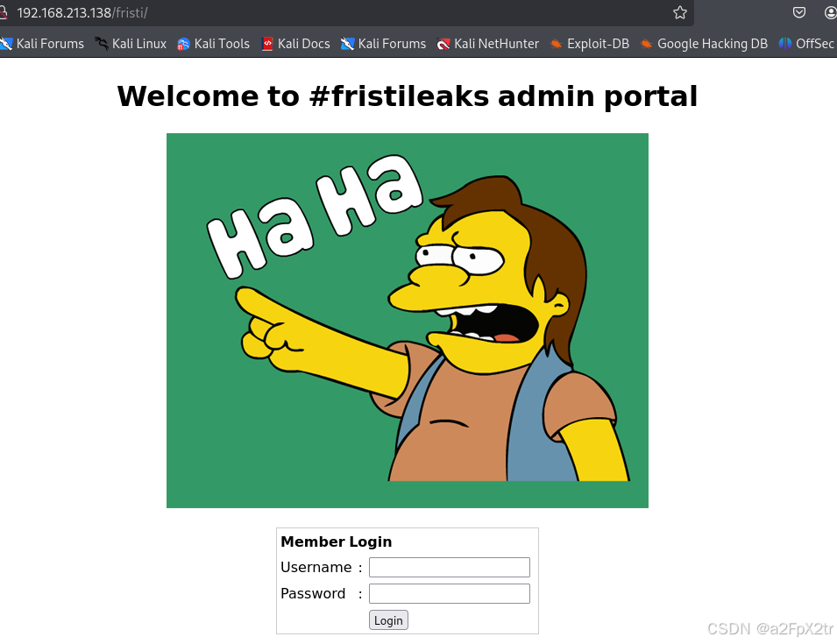Viewport: 837px width, 644px height.
Task: Click the Kali NetHunter favicon
Action: point(443,45)
